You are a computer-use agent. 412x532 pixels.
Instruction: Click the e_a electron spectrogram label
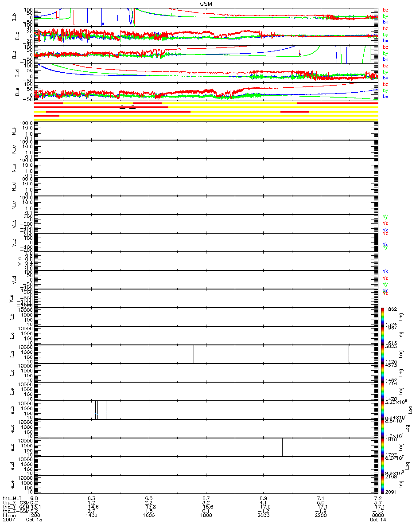click(12, 447)
